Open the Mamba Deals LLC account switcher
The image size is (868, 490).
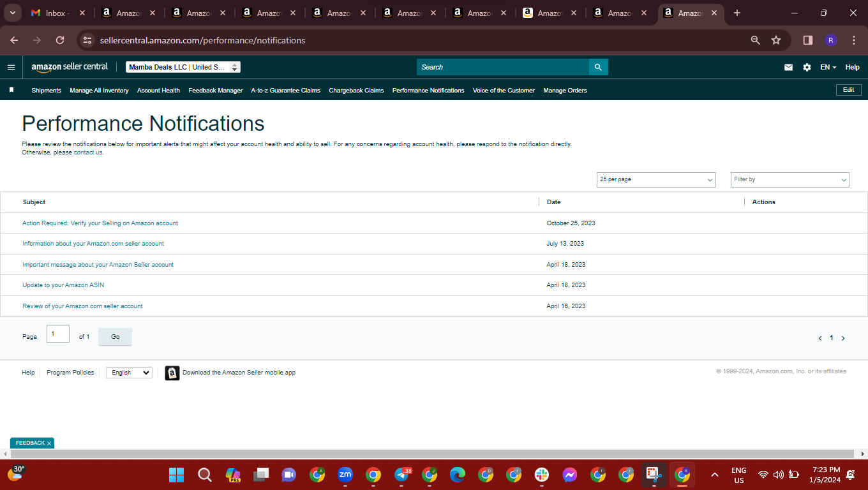[183, 67]
